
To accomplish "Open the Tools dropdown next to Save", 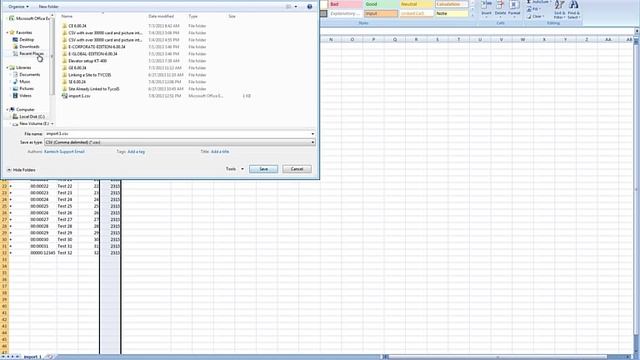I will point(235,169).
